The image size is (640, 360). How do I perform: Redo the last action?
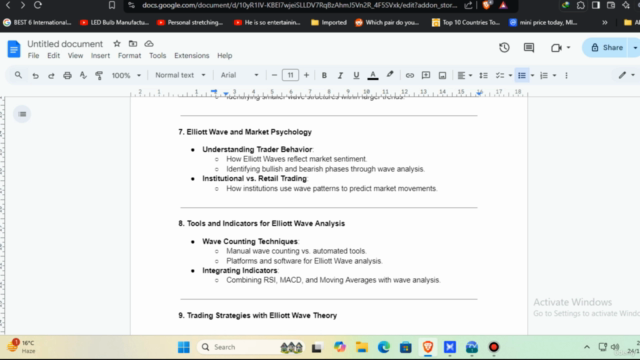pyautogui.click(x=51, y=76)
